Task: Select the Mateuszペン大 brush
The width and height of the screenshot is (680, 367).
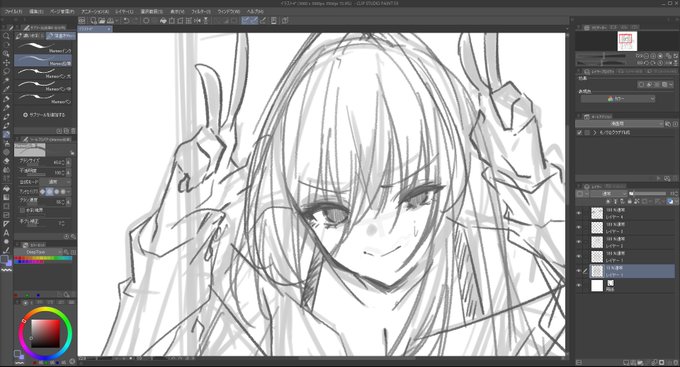Action: click(43, 73)
